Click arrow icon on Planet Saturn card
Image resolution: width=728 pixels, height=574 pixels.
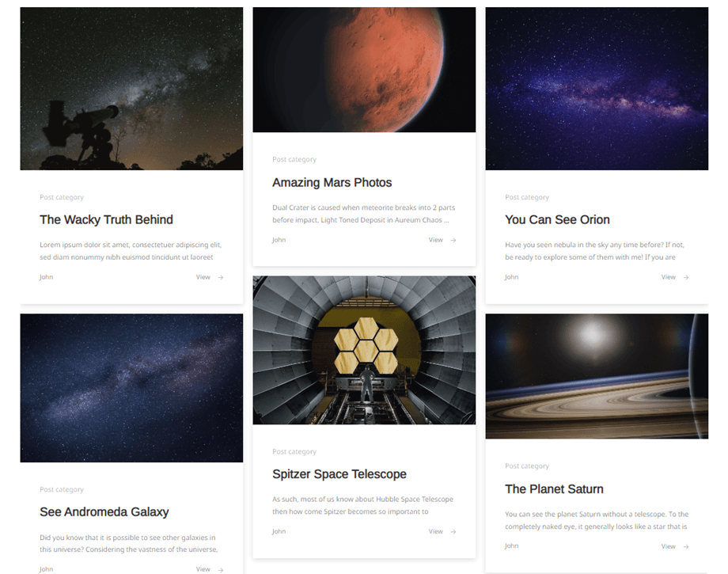pyautogui.click(x=686, y=546)
